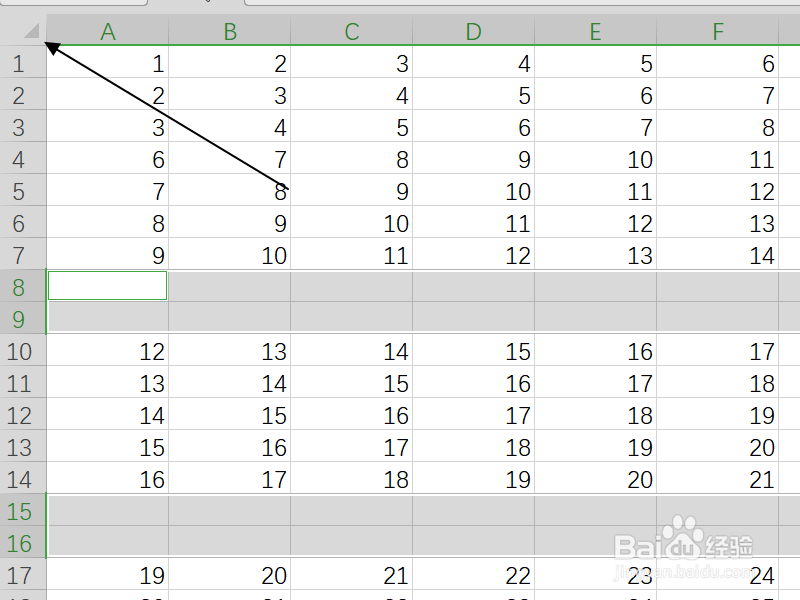Click empty cell D15 in grey row
Screen dimensions: 800x600
(473, 510)
